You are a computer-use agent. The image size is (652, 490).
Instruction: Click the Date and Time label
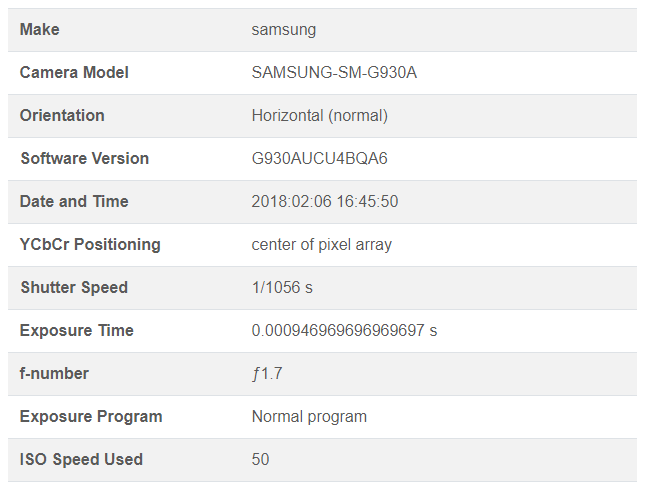point(74,202)
